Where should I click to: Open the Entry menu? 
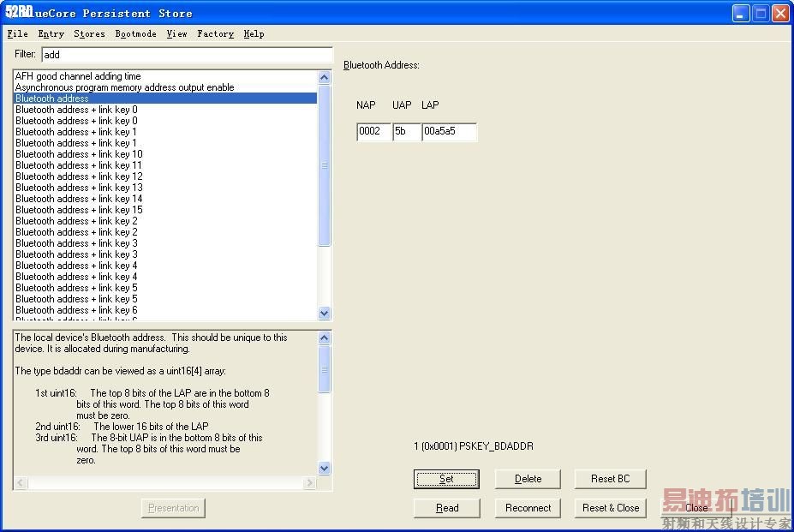coord(51,34)
